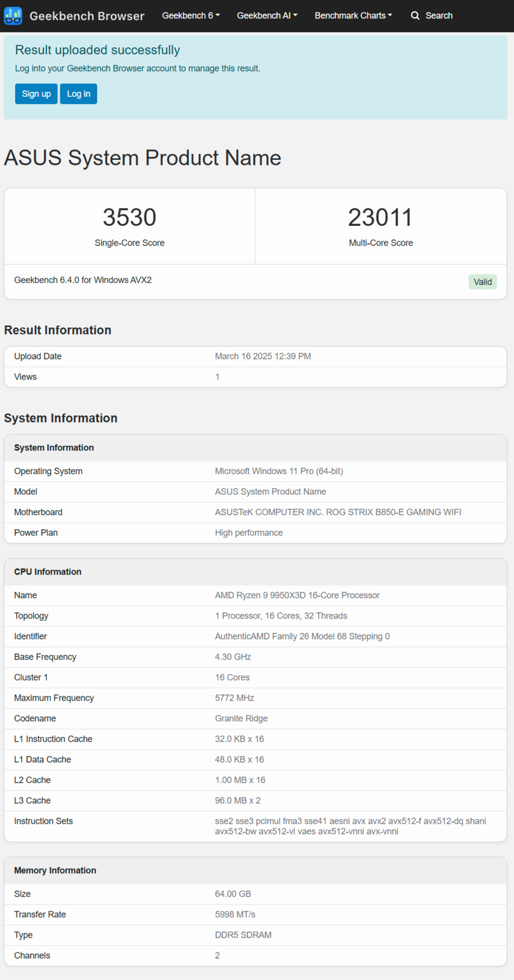Click 'High performance' power plan value
Screen dimensions: 514x980
pos(249,533)
